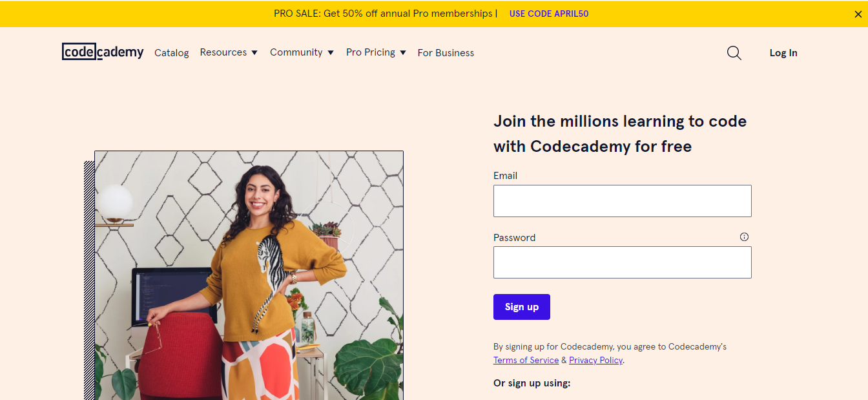The height and width of the screenshot is (400, 868).
Task: Focus the Password input field
Action: click(x=622, y=262)
